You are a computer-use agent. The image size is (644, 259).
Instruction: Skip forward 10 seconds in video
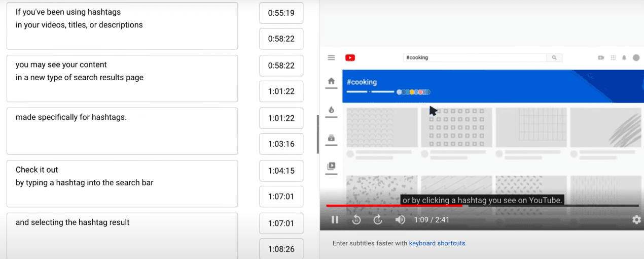click(378, 220)
